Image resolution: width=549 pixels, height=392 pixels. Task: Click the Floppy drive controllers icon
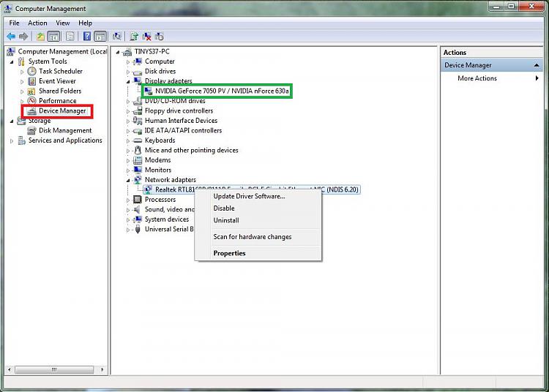coord(138,111)
